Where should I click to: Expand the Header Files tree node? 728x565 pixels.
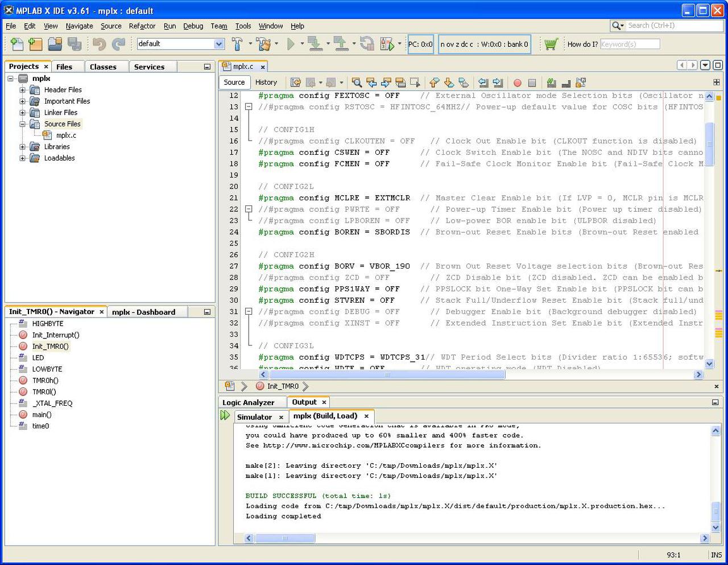[x=23, y=90]
